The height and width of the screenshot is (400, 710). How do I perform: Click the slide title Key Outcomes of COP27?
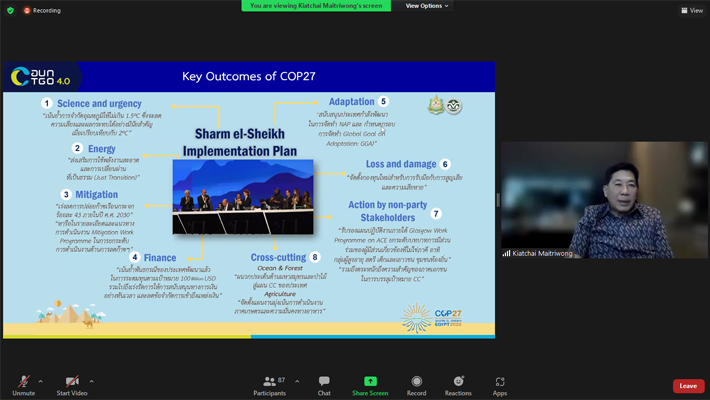[x=249, y=76]
